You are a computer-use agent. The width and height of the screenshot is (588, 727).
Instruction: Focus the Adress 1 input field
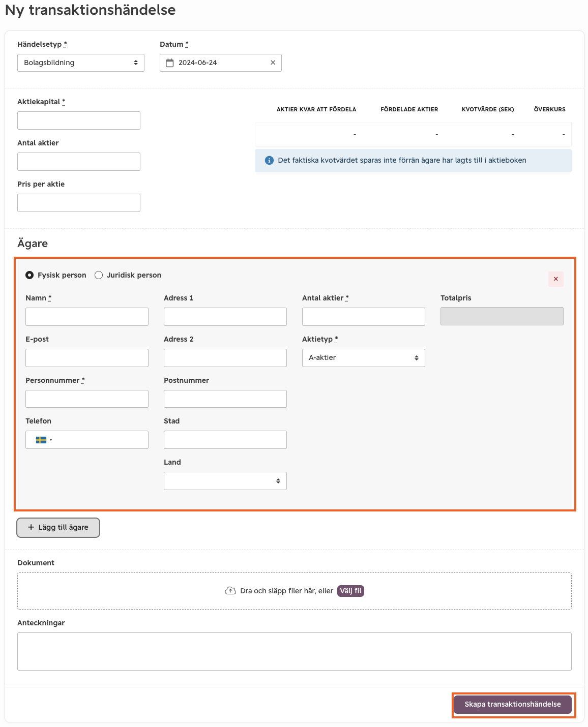225,317
